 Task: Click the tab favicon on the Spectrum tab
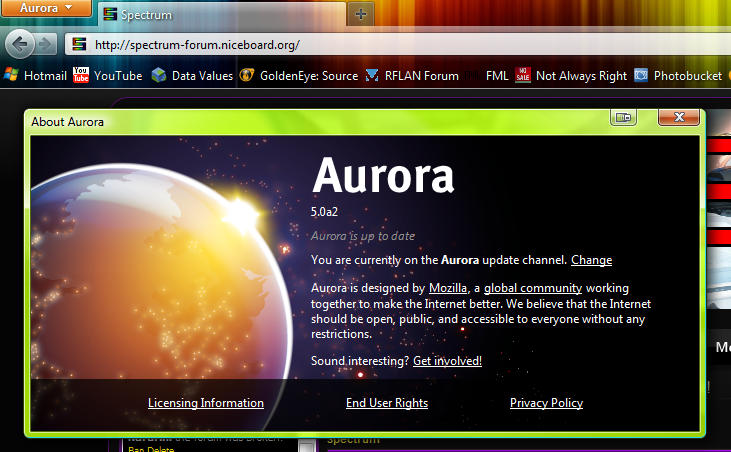(110, 14)
